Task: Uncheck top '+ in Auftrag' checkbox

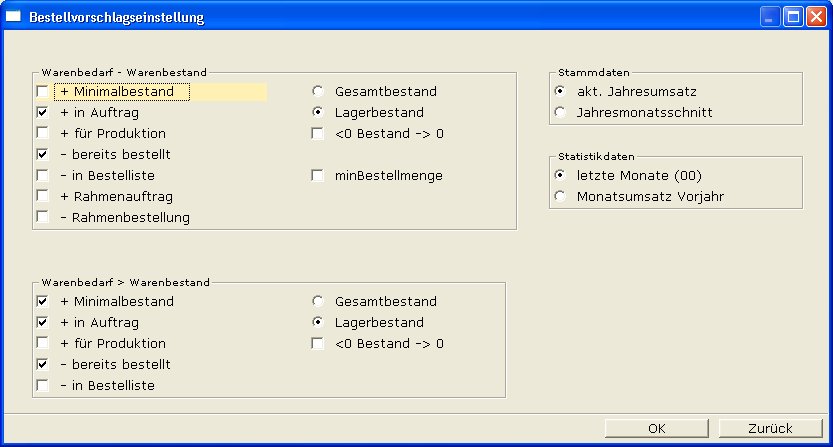Action: point(43,113)
